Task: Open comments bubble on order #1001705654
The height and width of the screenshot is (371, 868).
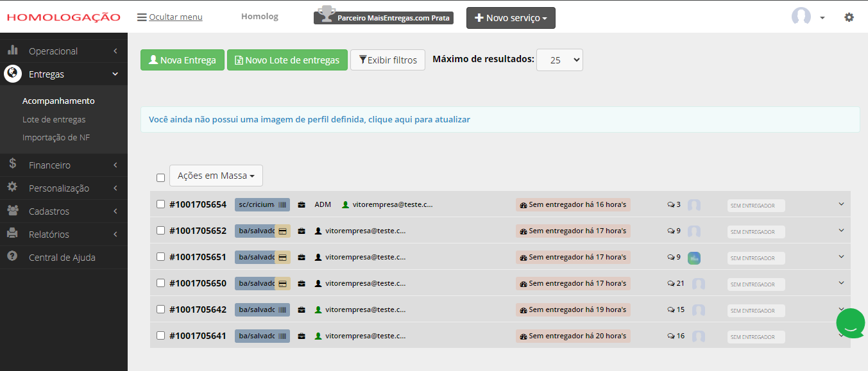Action: click(x=674, y=204)
